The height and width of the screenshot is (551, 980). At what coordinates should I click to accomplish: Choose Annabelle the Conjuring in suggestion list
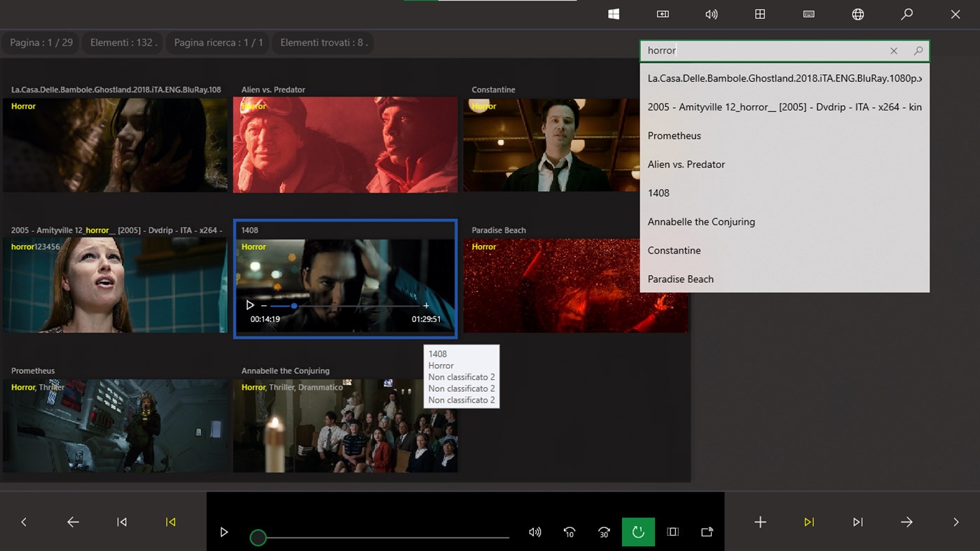701,221
